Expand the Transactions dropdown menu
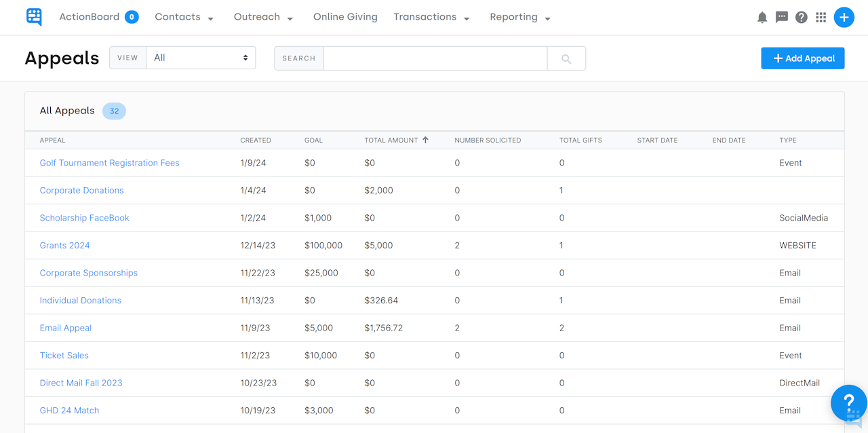 [431, 18]
